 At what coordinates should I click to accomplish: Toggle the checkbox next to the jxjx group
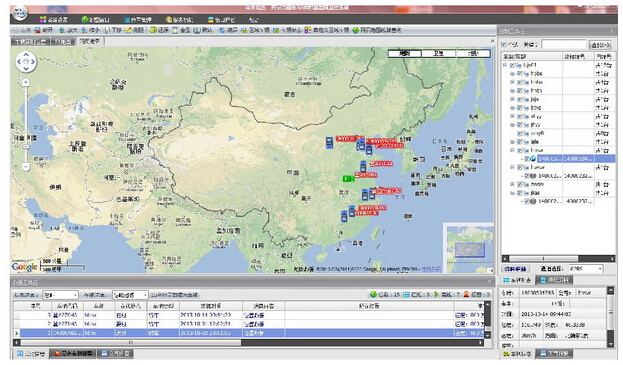tap(519, 99)
